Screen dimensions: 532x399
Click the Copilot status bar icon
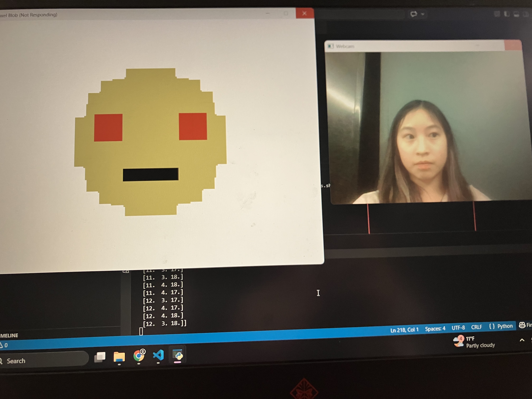click(522, 325)
